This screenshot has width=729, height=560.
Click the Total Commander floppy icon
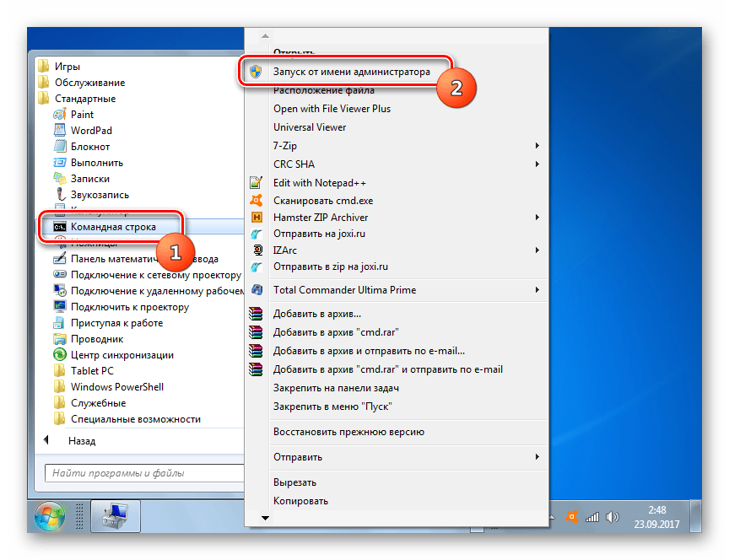pos(256,289)
